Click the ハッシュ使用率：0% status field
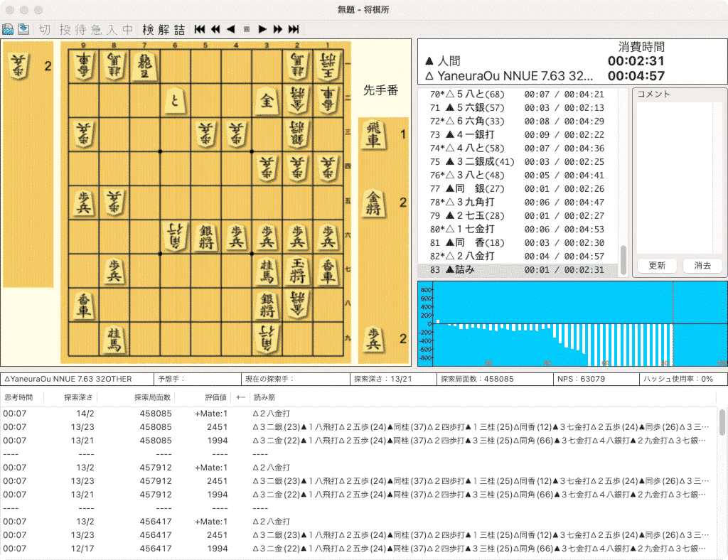Viewport: 728px width, 560px height. [x=683, y=379]
